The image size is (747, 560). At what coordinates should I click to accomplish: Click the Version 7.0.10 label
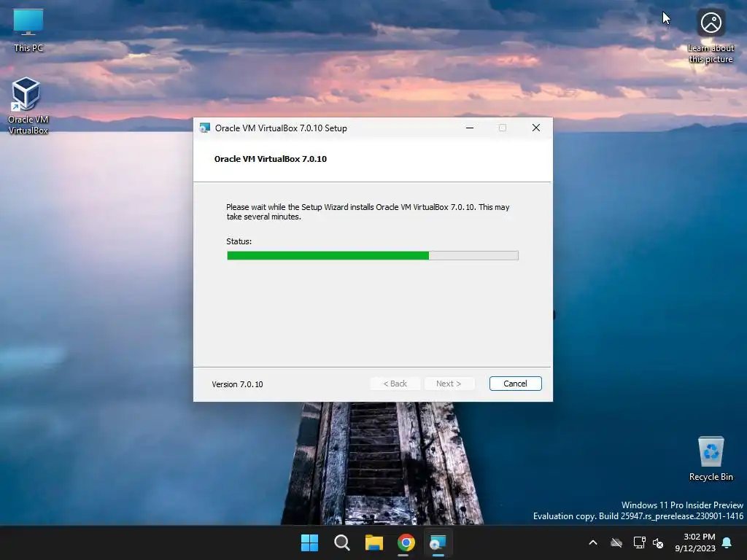(237, 384)
